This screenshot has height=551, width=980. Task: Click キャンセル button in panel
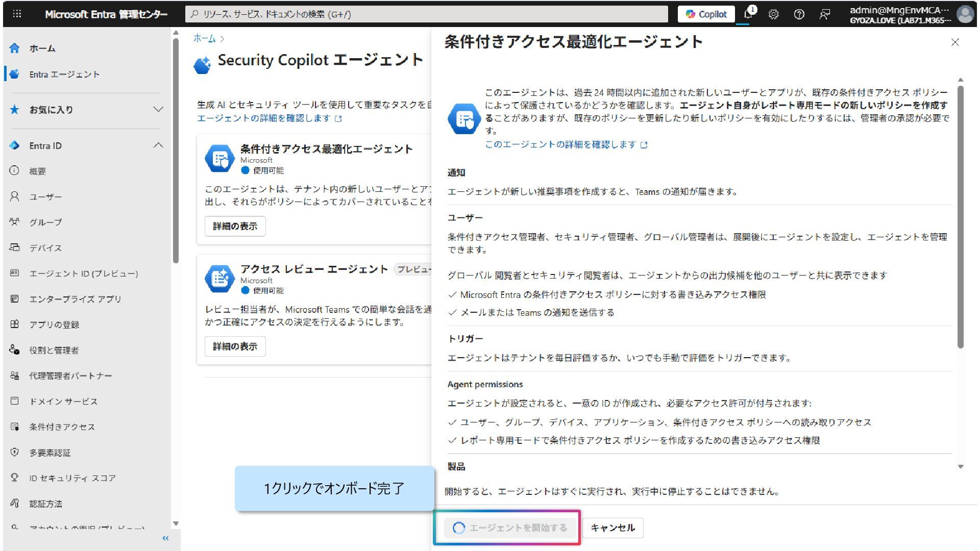tap(612, 528)
